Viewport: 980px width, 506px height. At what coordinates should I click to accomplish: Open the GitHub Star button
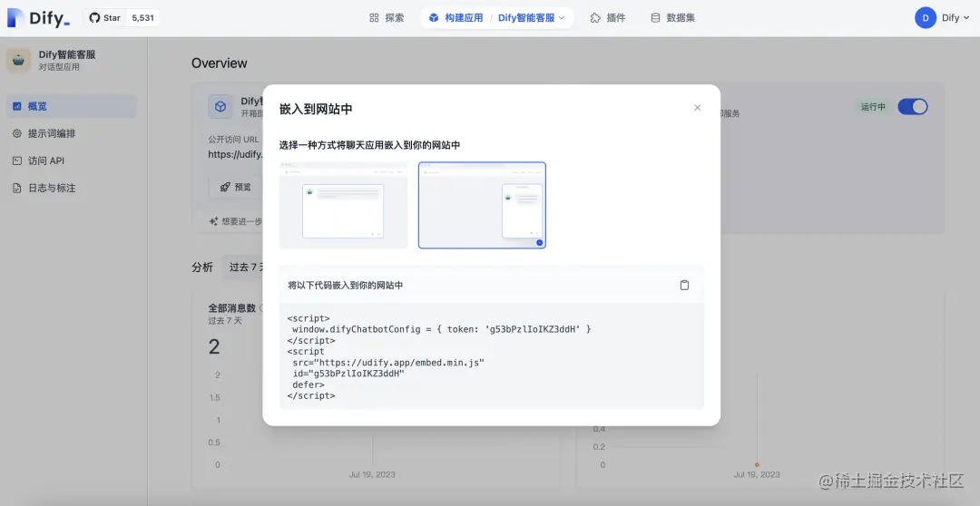[x=105, y=17]
